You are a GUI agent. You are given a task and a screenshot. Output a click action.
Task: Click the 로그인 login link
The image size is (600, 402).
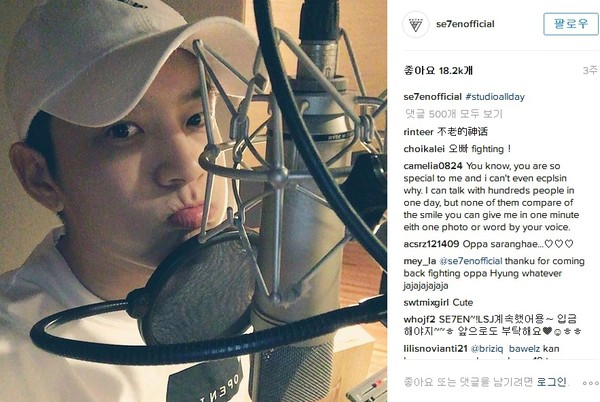tap(551, 382)
